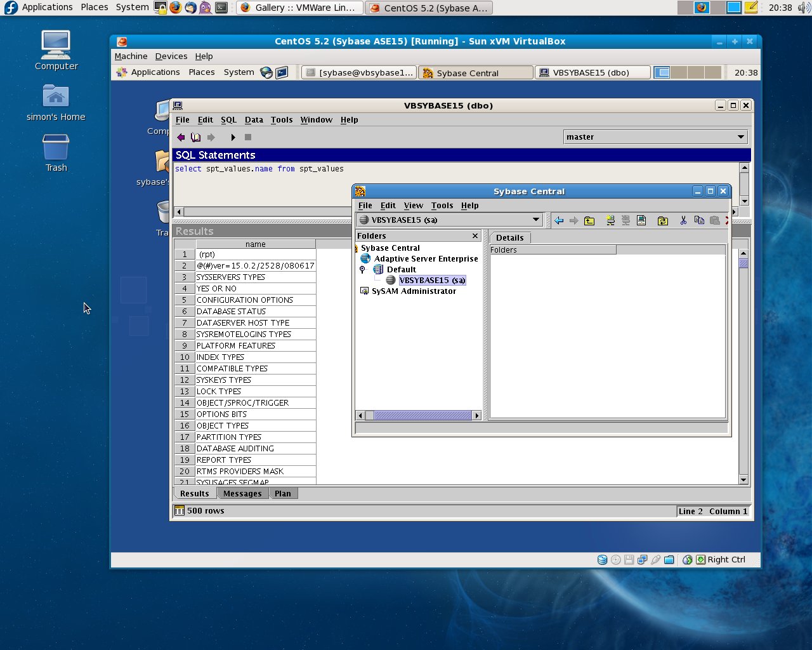Click the volume speaker icon in host panel
This screenshot has height=650, width=812.
[804, 8]
